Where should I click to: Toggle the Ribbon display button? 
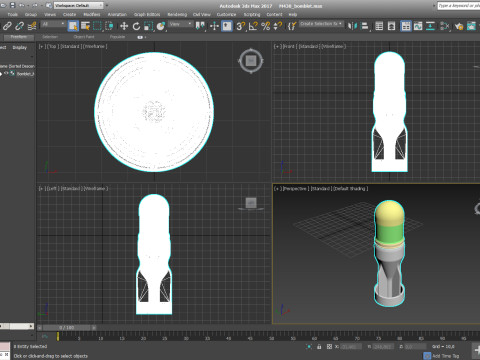406,26
